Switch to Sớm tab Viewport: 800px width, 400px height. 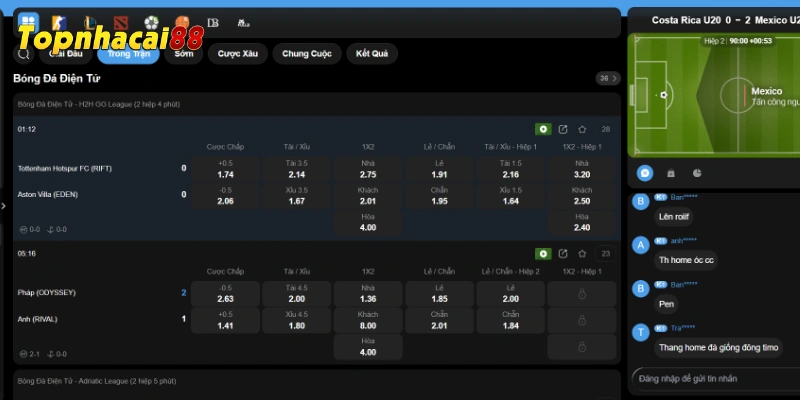click(x=184, y=54)
